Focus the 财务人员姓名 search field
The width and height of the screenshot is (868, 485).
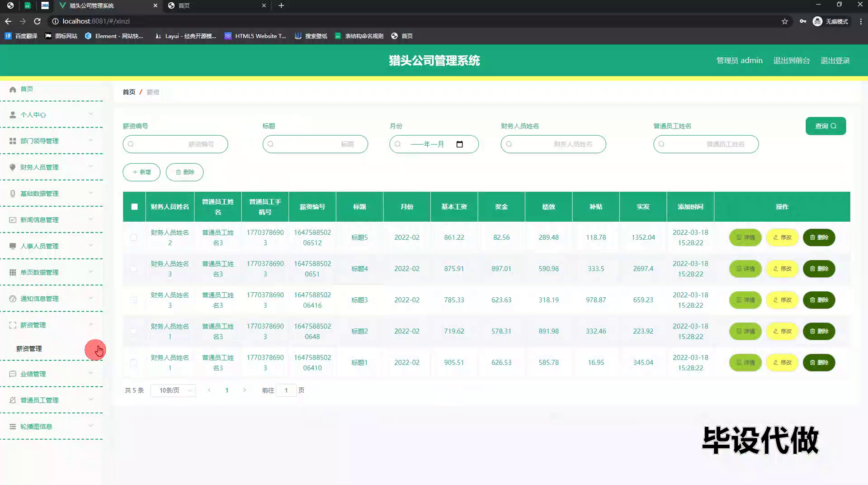pyautogui.click(x=553, y=144)
